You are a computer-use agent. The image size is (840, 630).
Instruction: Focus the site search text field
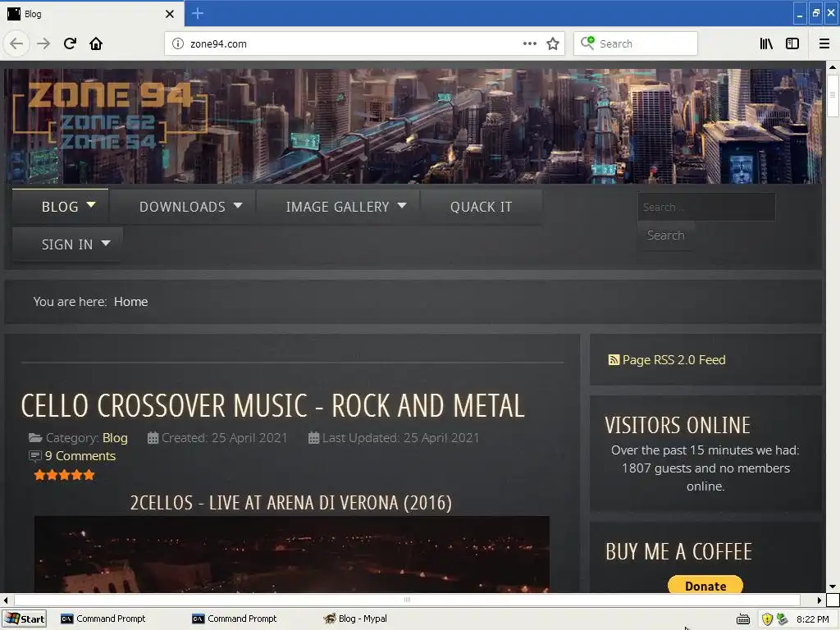[x=706, y=207]
